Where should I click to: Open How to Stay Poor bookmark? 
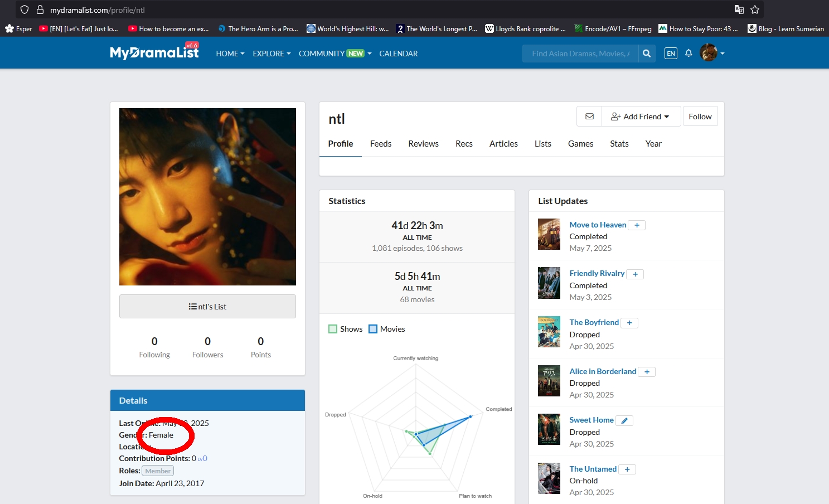[x=698, y=28]
